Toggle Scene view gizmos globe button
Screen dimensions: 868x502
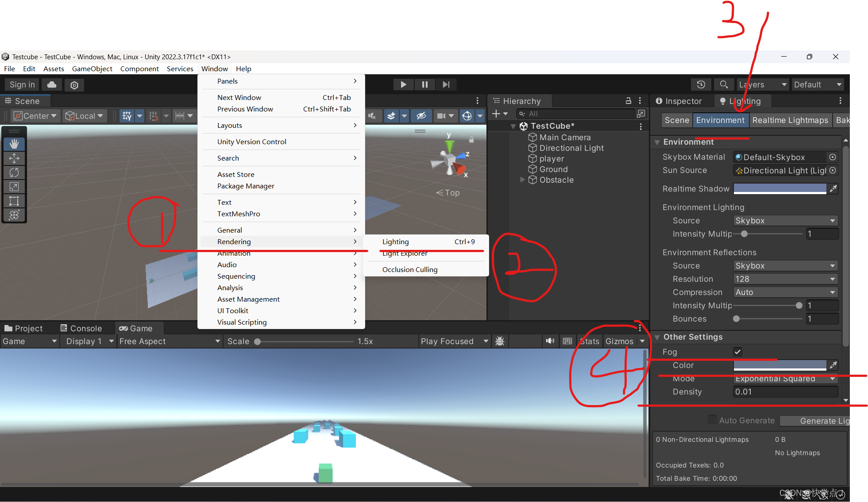(x=467, y=116)
